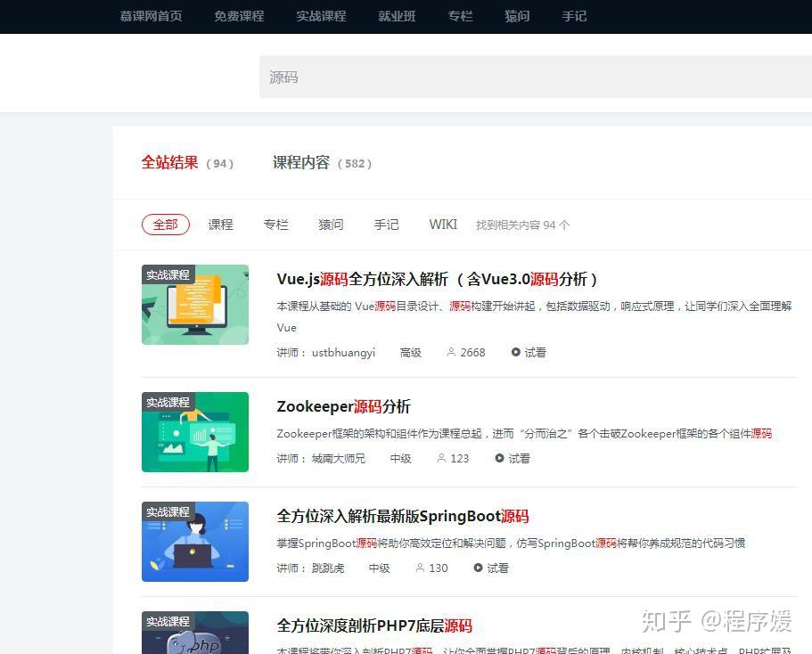
Task: Filter results by WIKI
Action: point(443,225)
